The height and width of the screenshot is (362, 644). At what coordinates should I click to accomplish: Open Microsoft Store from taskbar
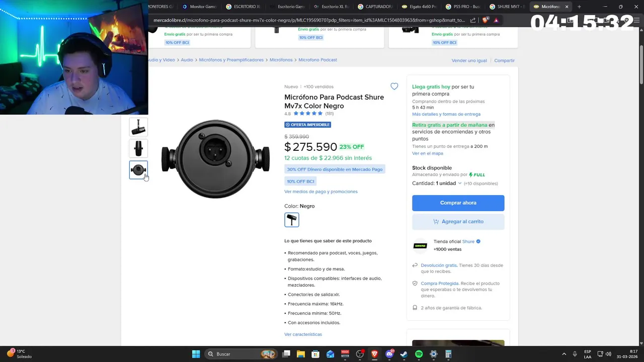(x=315, y=354)
